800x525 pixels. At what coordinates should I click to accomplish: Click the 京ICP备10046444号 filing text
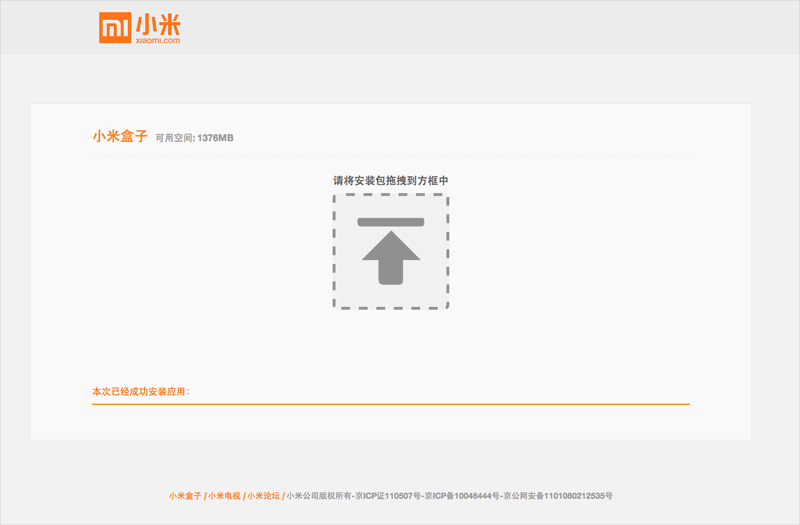click(462, 496)
